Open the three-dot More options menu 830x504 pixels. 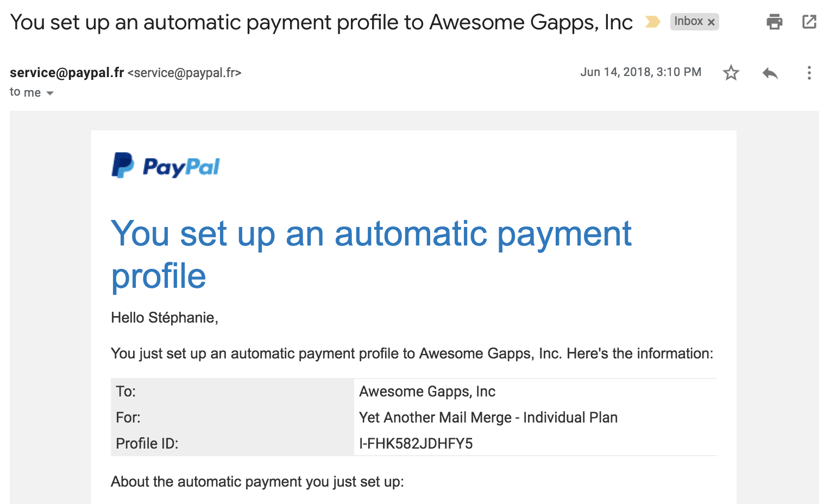pyautogui.click(x=809, y=73)
